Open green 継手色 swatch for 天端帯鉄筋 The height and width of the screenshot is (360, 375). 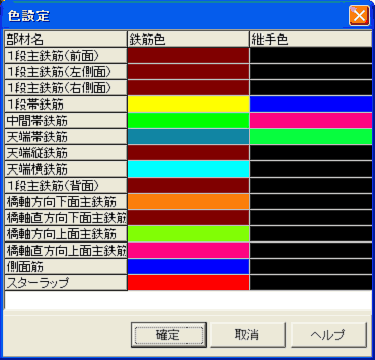[311, 137]
